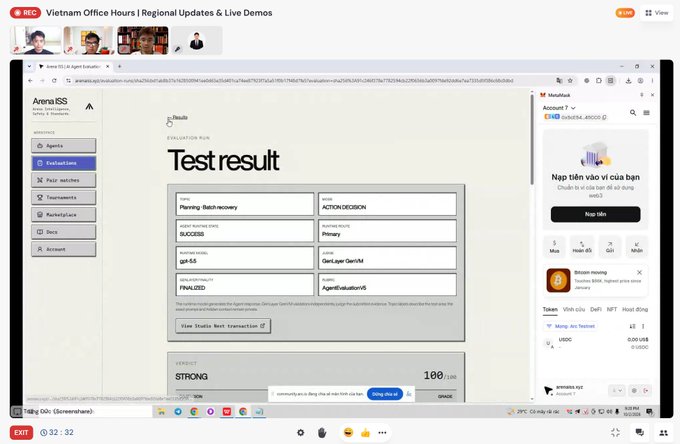The width and height of the screenshot is (680, 444).
Task: Open a new browser tab
Action: pos(120,66)
